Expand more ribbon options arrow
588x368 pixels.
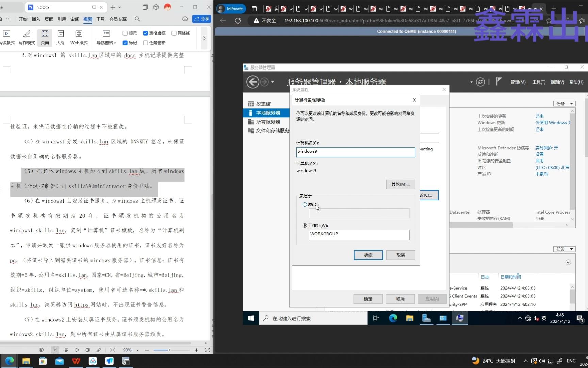pyautogui.click(x=204, y=38)
